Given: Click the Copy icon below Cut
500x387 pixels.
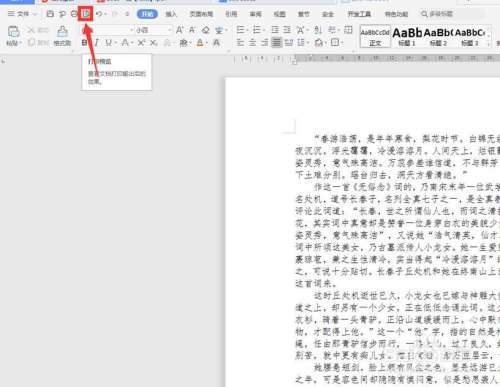Looking at the screenshot, I should [32, 42].
